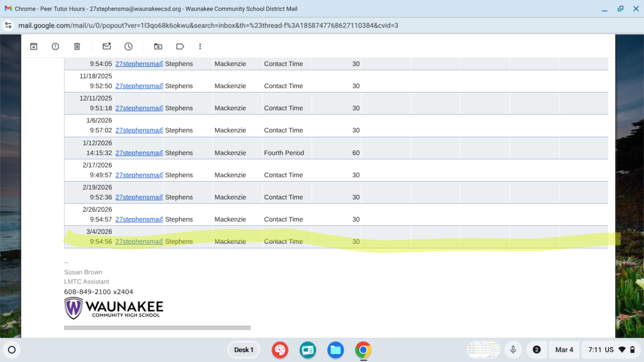The image size is (644, 362).
Task: Open the launcher circle button on shelf
Action: pyautogui.click(x=12, y=350)
